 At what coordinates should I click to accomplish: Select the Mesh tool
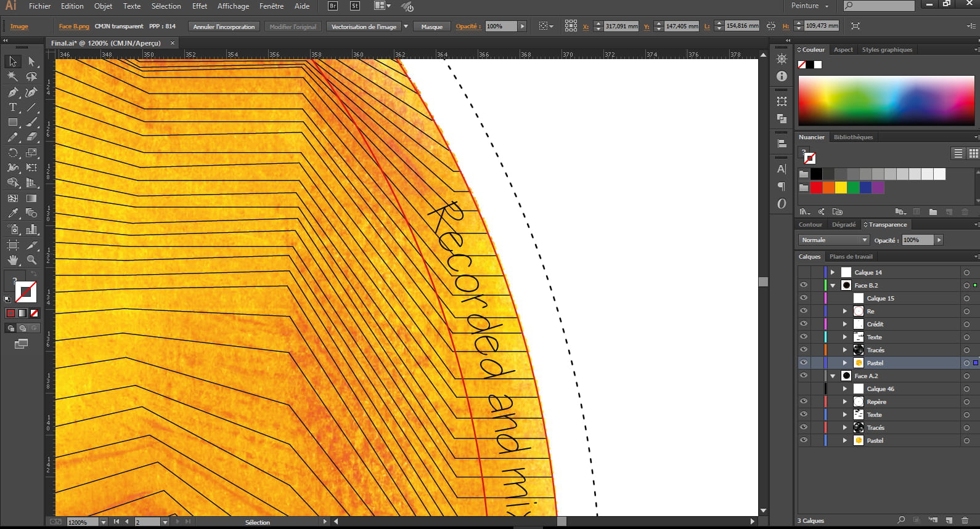(x=13, y=198)
